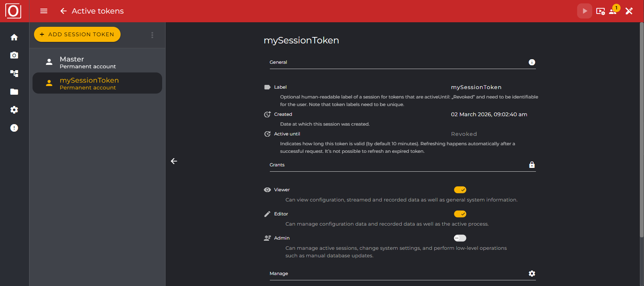Open the hamburger navigation menu
Viewport: 644px width, 286px height.
pyautogui.click(x=44, y=11)
